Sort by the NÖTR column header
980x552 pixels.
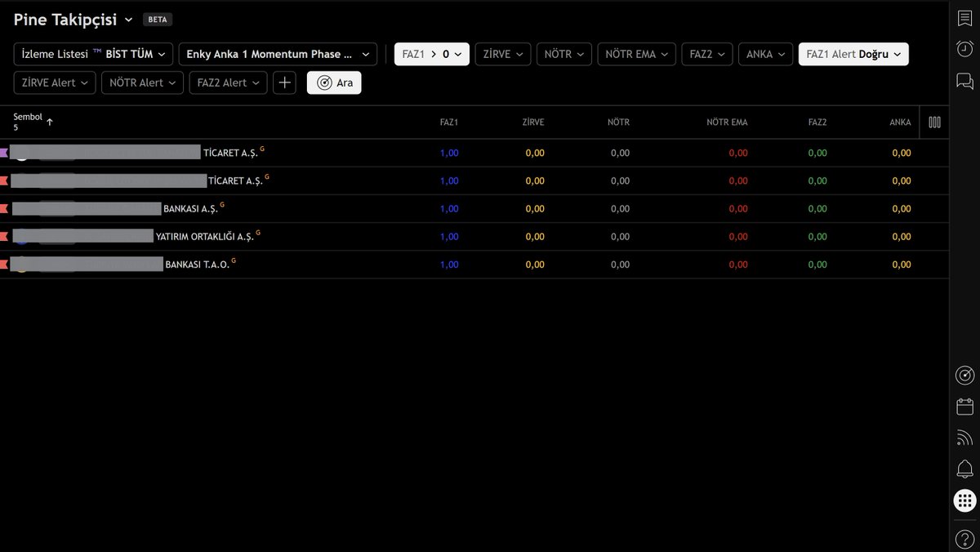click(618, 122)
